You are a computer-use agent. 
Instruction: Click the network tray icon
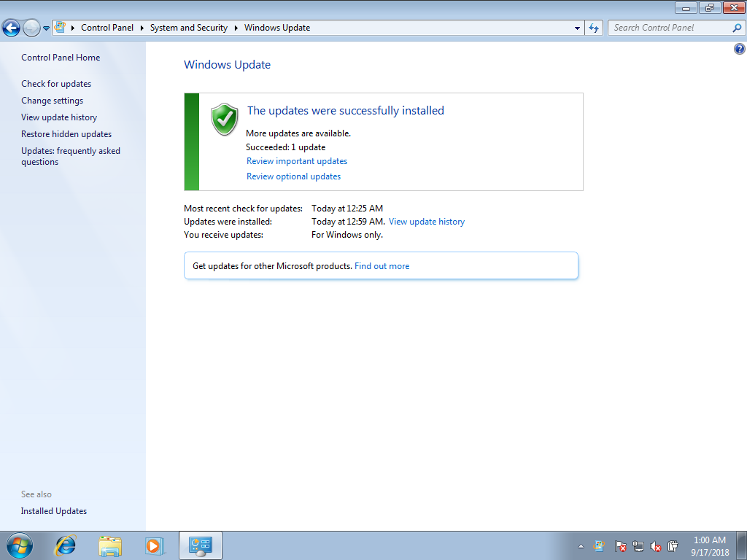tap(638, 546)
